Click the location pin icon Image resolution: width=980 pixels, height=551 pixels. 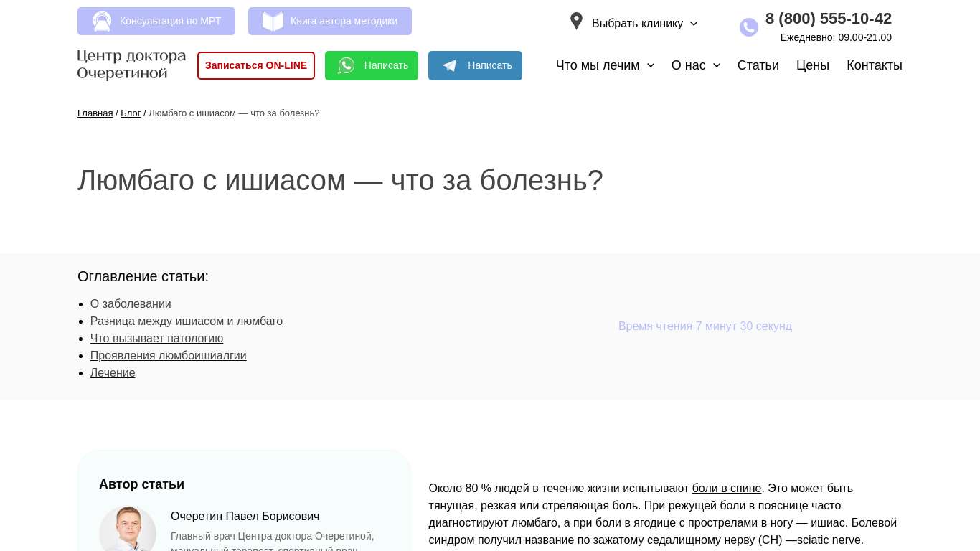[576, 22]
